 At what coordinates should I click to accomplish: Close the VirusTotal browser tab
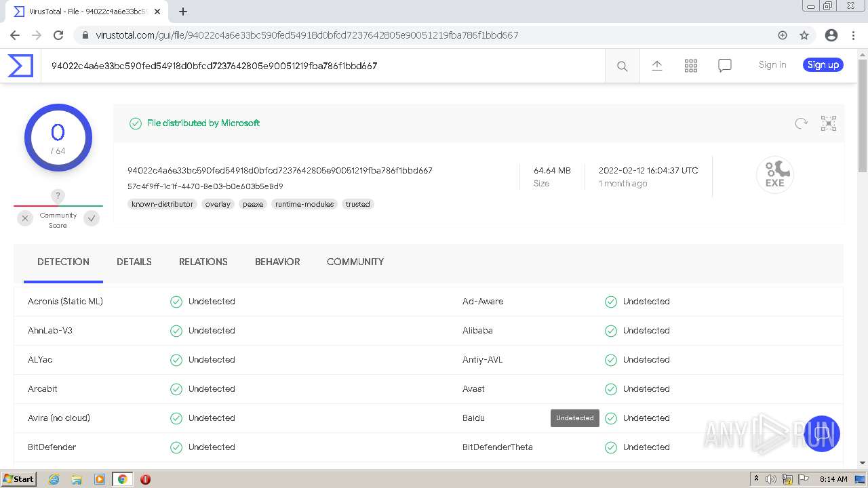point(157,12)
